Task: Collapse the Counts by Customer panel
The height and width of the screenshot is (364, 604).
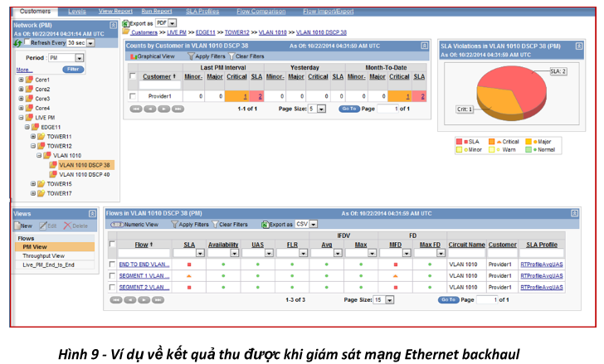Action: click(424, 46)
